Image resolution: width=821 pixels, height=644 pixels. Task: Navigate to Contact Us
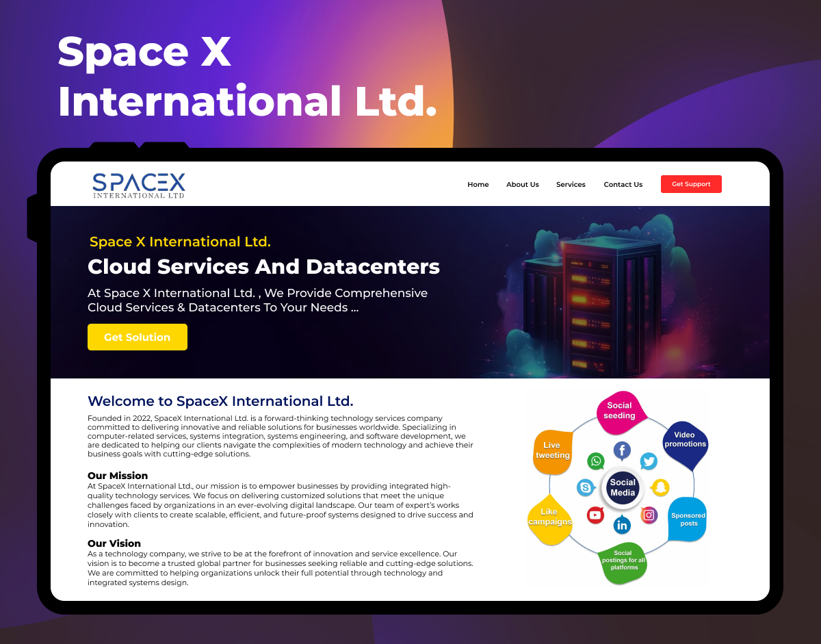[x=623, y=184]
